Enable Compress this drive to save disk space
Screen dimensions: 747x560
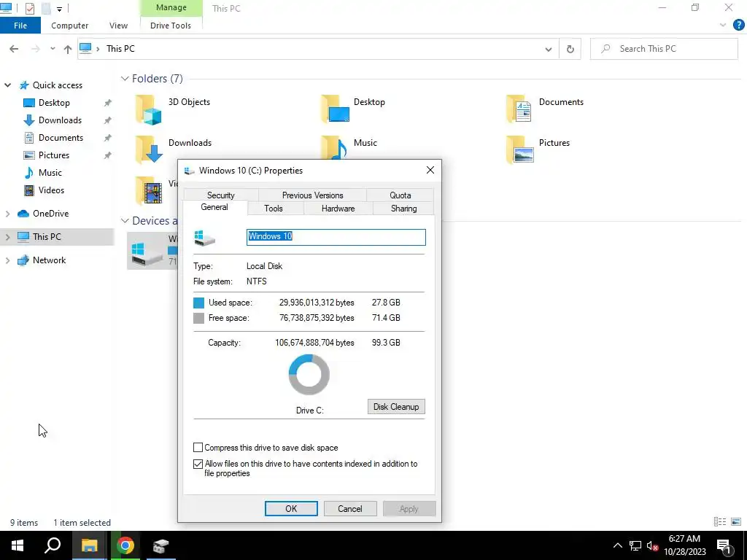[198, 448]
